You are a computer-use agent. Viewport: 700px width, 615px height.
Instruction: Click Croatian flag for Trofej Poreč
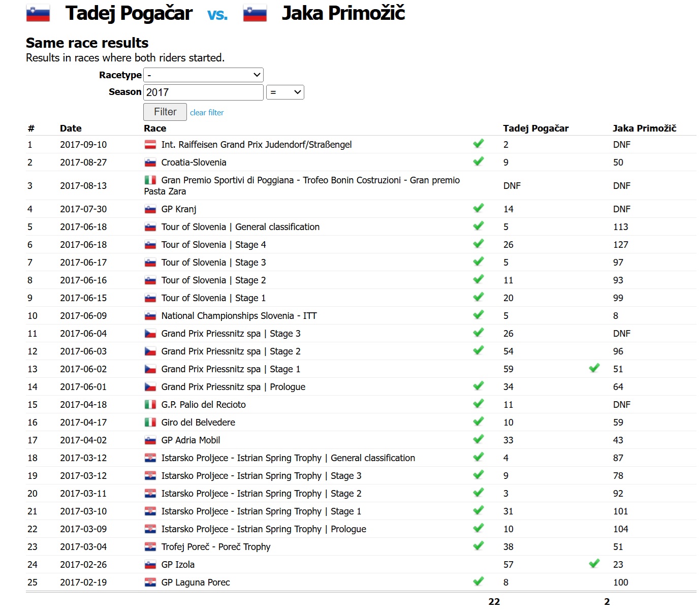click(150, 547)
